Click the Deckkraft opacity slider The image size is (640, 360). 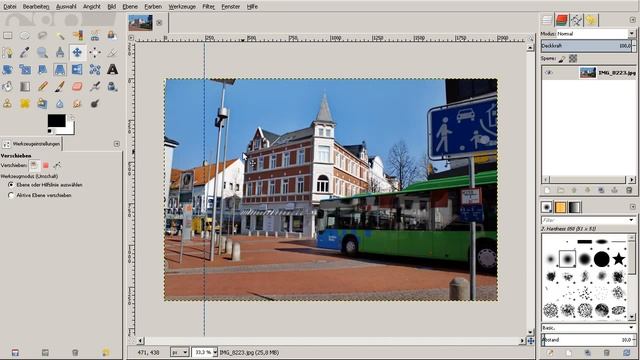(587, 46)
